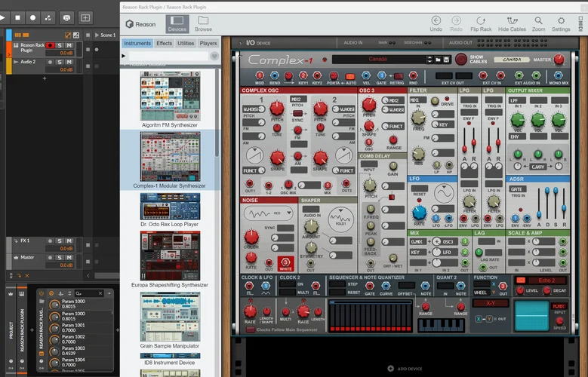Open the Noise type RED dropdown
The image size is (588, 377).
coord(289,213)
